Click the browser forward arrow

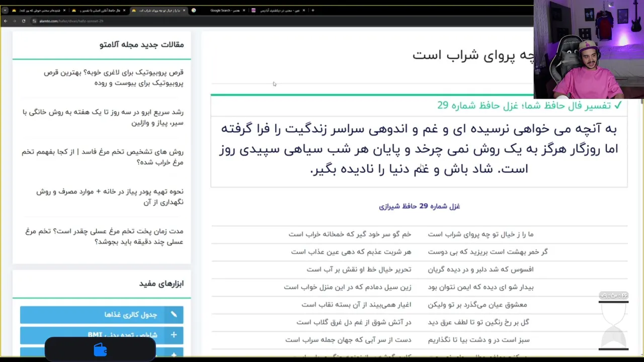(x=15, y=21)
